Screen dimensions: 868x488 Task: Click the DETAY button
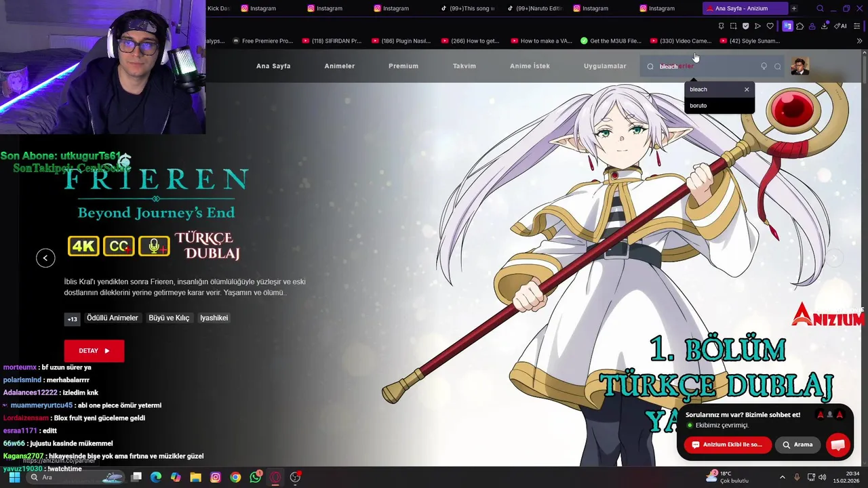click(94, 350)
